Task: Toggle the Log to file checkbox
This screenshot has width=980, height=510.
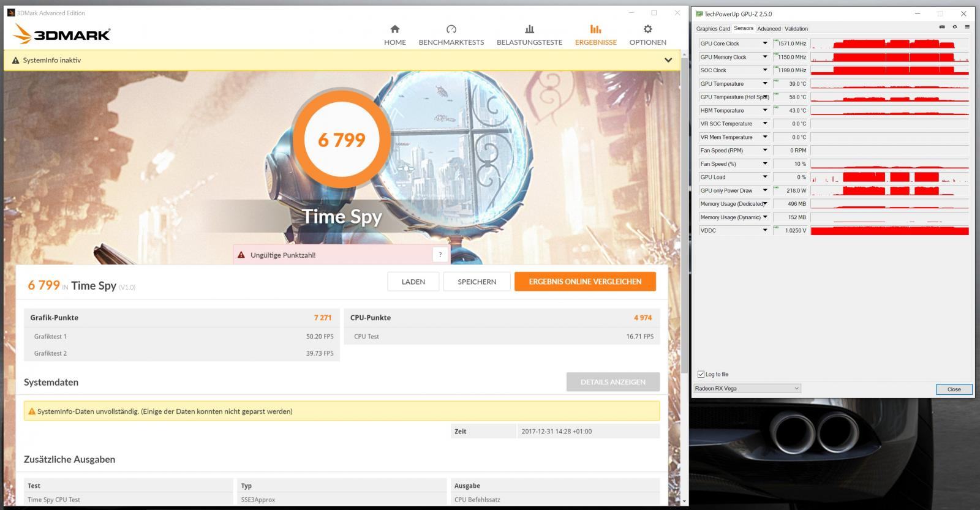Action: pyautogui.click(x=701, y=374)
